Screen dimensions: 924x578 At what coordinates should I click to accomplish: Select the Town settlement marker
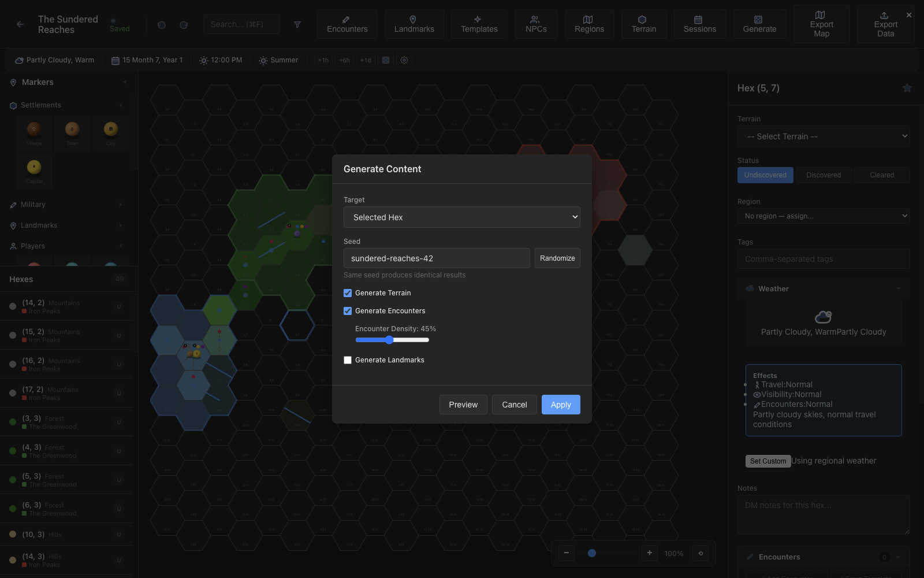pos(72,132)
